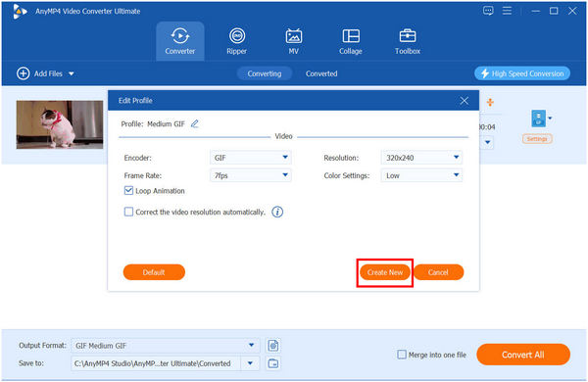
Task: Open the Toolbox tab
Action: click(408, 41)
